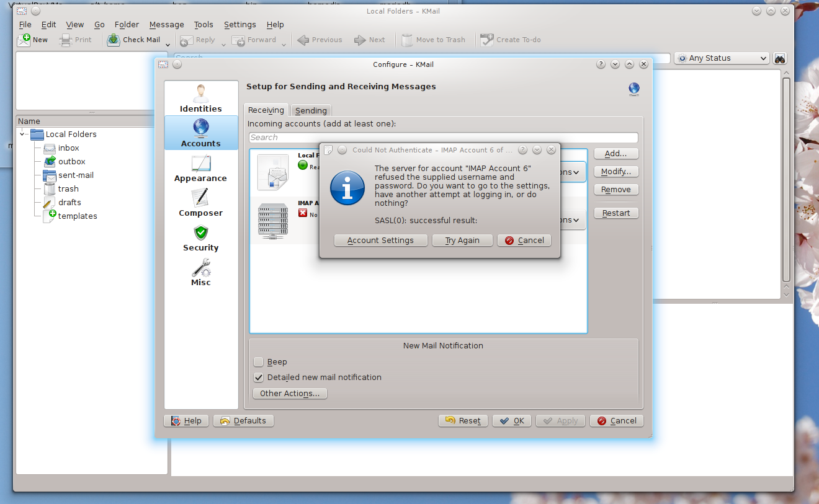Collapse the Local Folders tree node
Image resolution: width=819 pixels, height=504 pixels.
click(22, 134)
